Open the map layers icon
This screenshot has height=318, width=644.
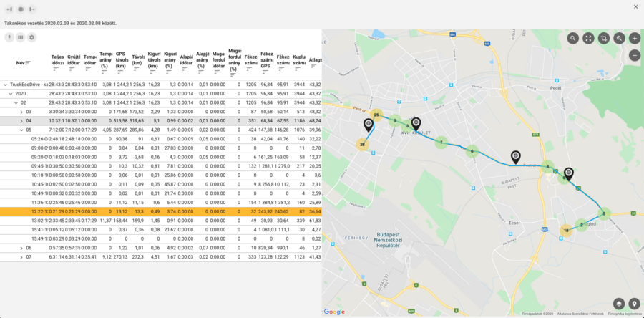point(619,304)
